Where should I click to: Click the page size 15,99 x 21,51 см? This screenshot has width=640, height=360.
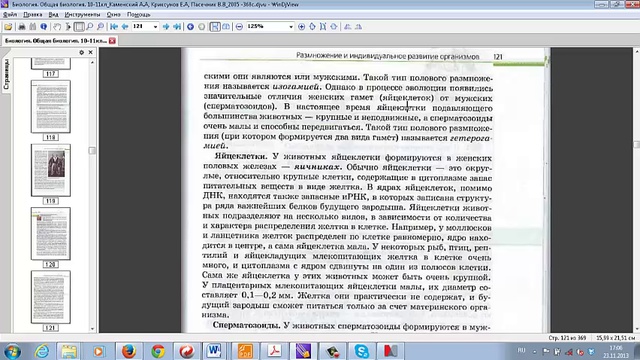pos(615,338)
